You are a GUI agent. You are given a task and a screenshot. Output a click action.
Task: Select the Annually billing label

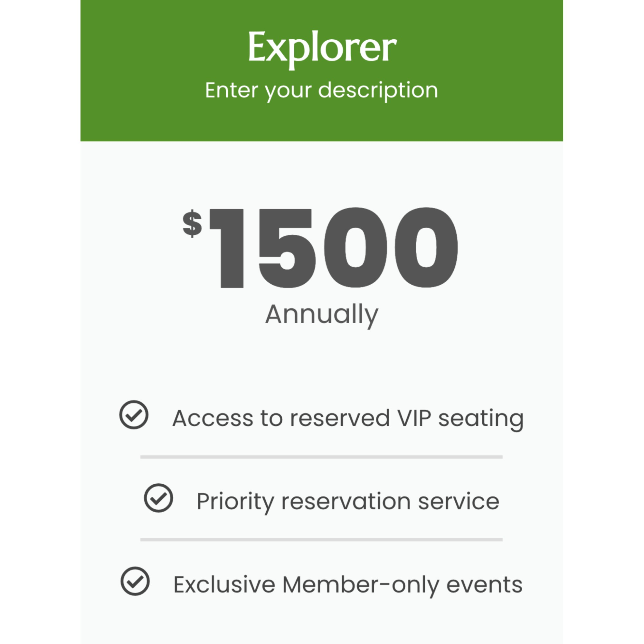click(x=322, y=314)
